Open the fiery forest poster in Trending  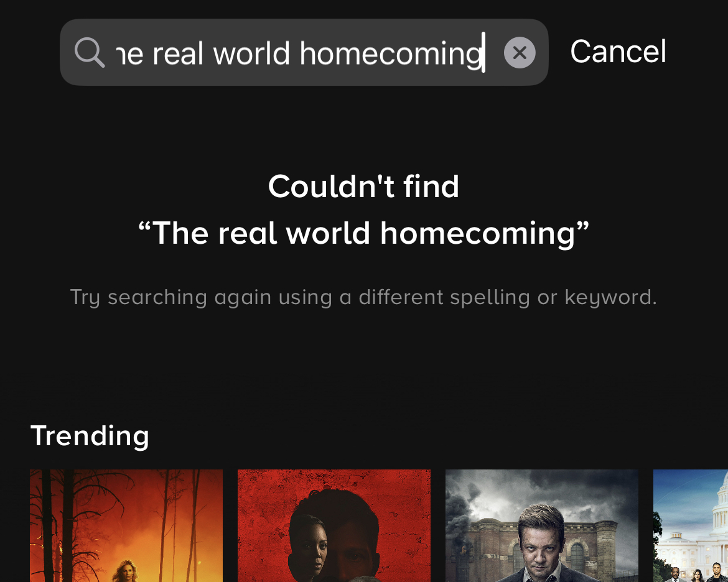coord(126,525)
